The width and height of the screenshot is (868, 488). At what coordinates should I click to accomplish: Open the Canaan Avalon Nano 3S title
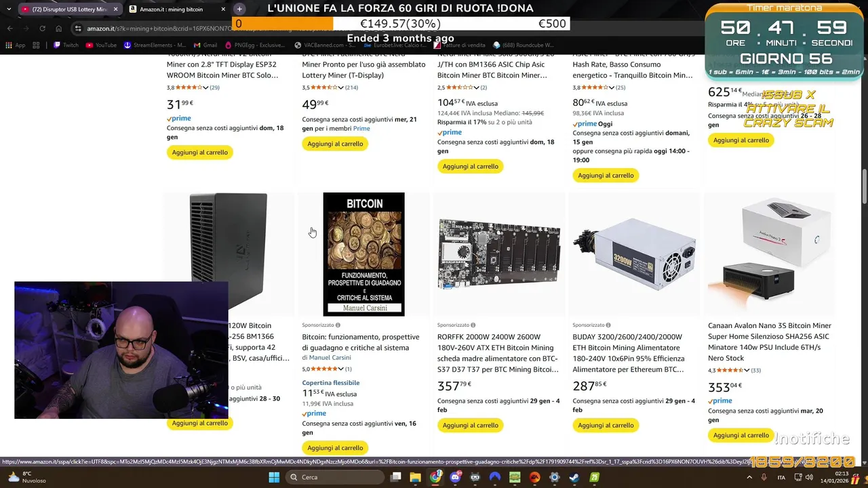(770, 342)
